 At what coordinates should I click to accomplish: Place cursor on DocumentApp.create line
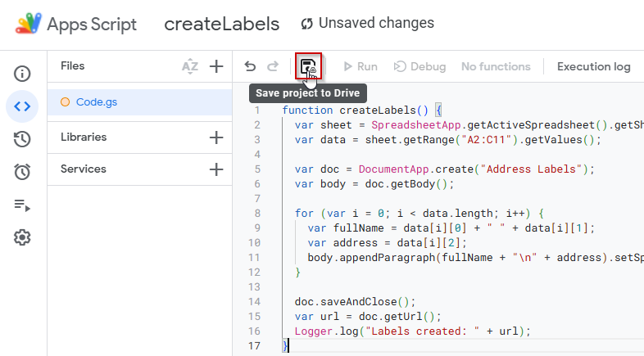click(x=444, y=169)
